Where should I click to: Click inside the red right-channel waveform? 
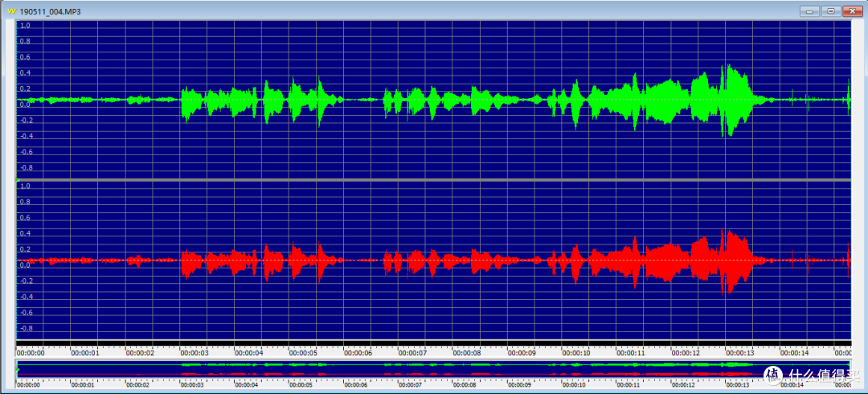434,260
